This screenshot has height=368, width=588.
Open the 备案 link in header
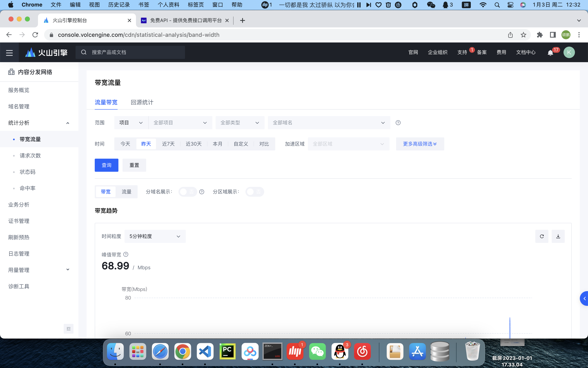coord(482,52)
